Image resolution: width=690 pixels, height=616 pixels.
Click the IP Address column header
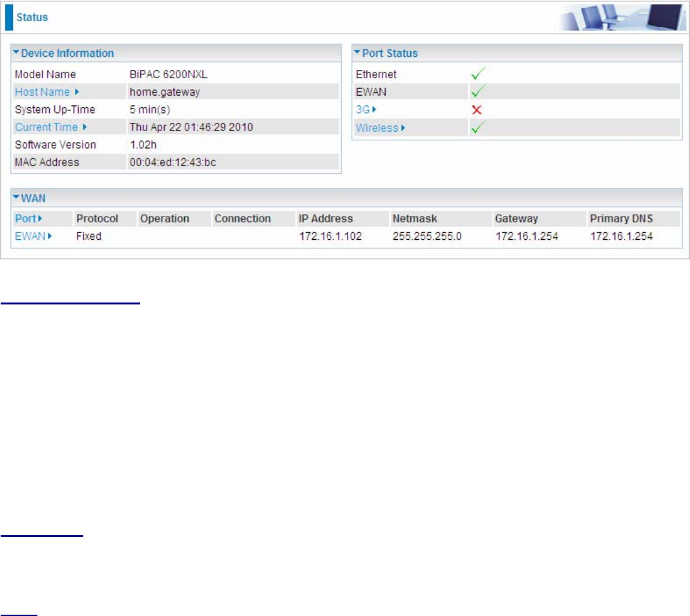pos(326,219)
